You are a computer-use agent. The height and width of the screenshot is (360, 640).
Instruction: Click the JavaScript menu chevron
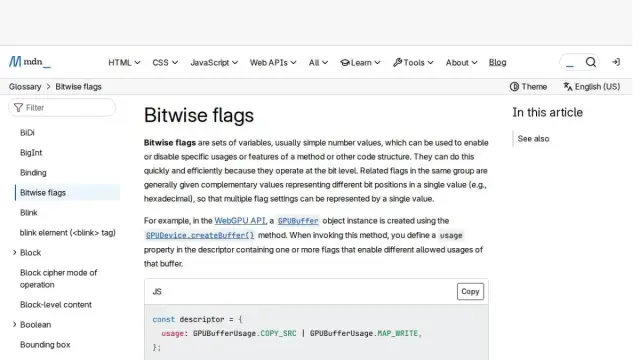click(235, 62)
